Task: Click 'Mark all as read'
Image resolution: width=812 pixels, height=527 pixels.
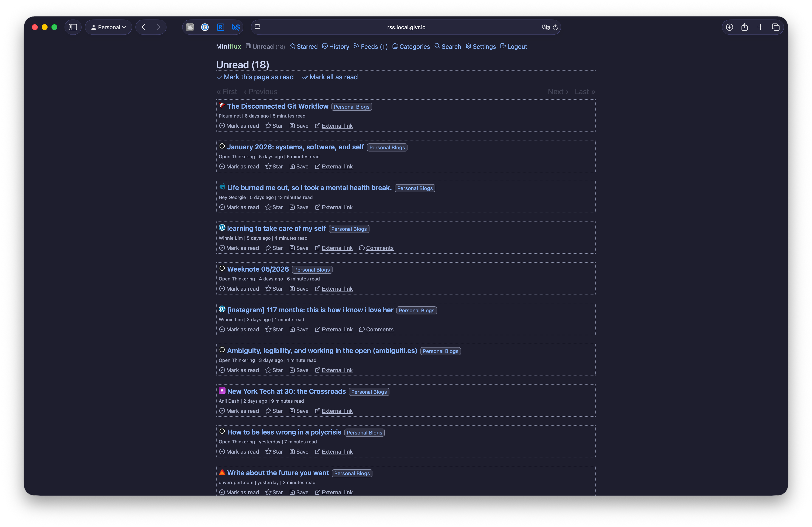Action: point(330,77)
